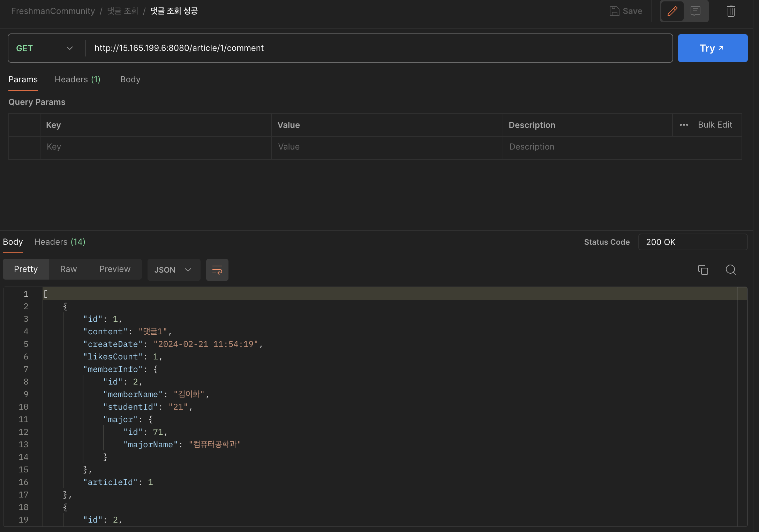
Task: Click the three-dots options icon
Action: point(684,125)
